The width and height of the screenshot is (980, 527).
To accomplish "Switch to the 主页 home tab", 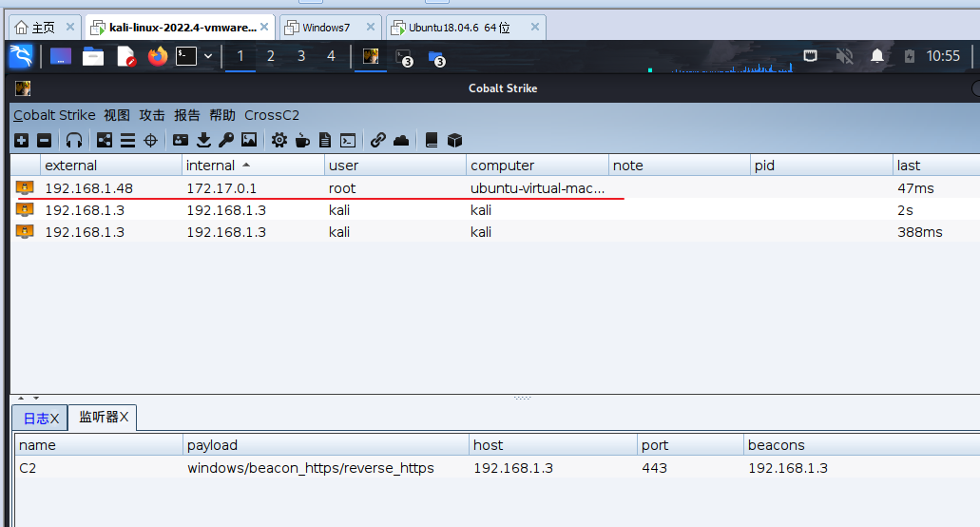I will tap(44, 28).
